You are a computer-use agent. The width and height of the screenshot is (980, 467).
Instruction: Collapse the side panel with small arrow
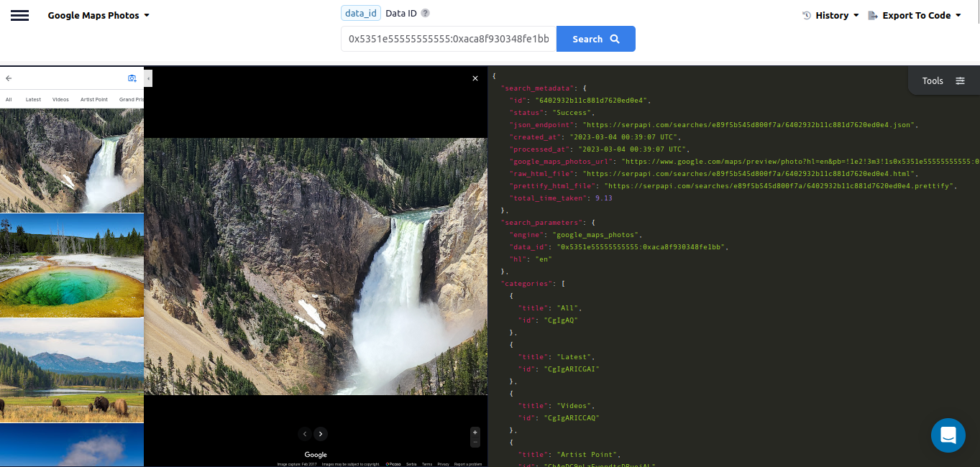pyautogui.click(x=148, y=78)
